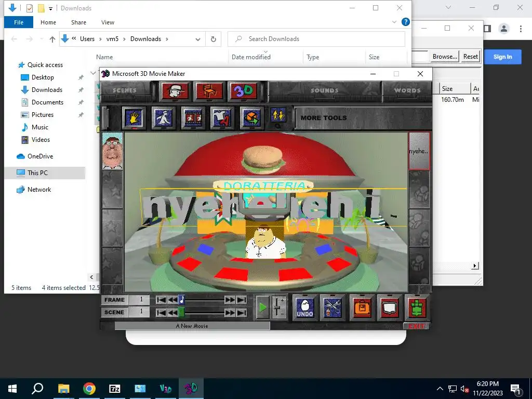Select the yellow hand action tool

coord(134,118)
